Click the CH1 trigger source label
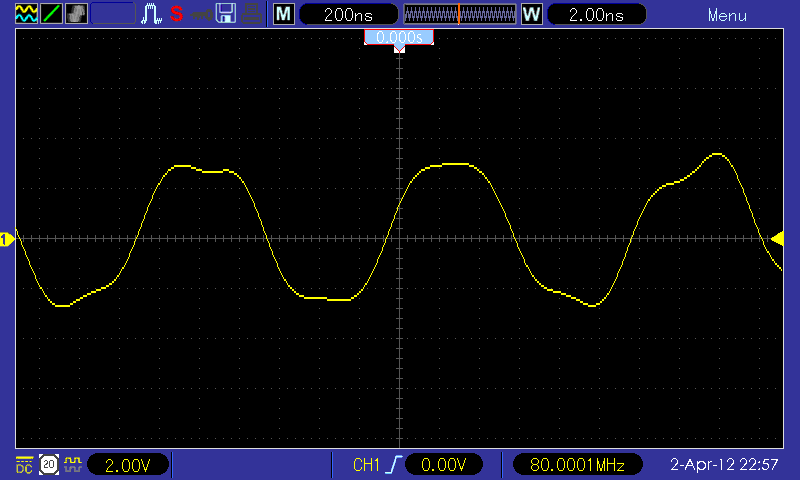This screenshot has width=800, height=480. point(366,465)
